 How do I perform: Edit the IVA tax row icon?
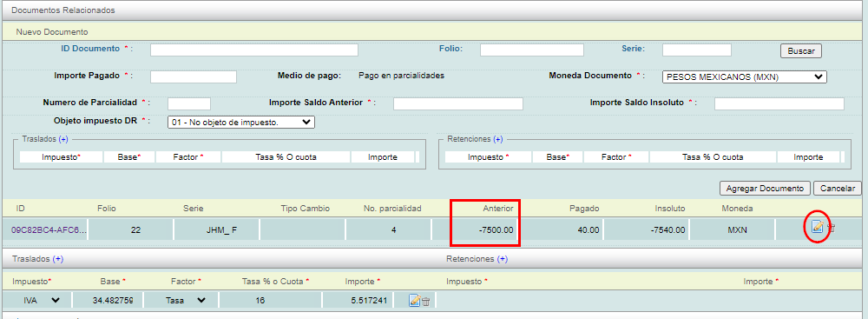pos(414,301)
